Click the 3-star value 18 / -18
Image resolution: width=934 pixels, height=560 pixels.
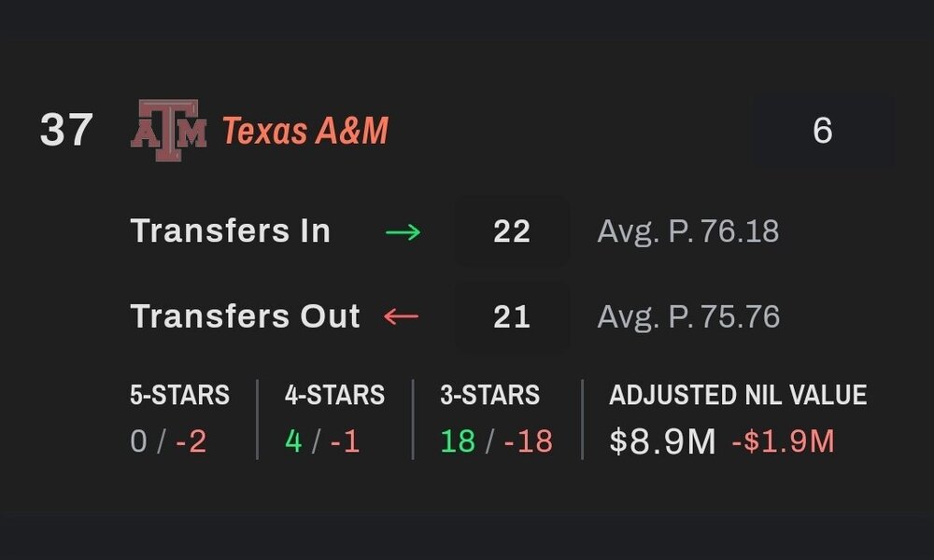point(496,441)
